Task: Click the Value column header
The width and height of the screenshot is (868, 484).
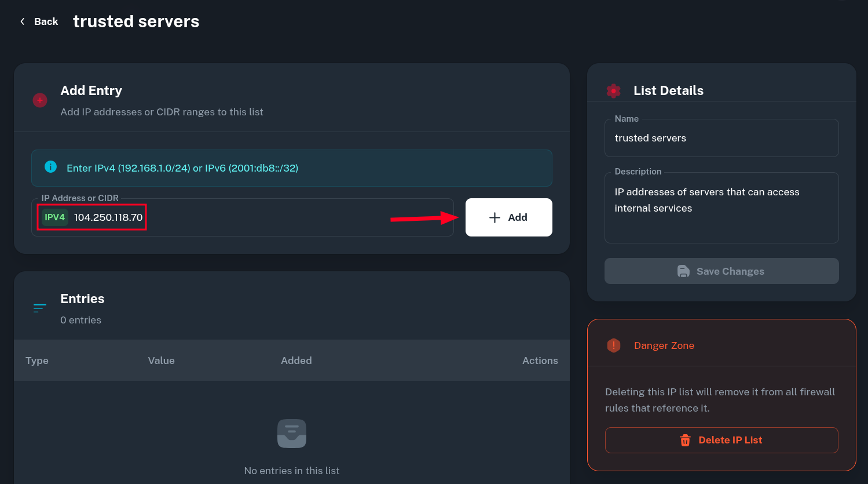Action: click(x=161, y=361)
